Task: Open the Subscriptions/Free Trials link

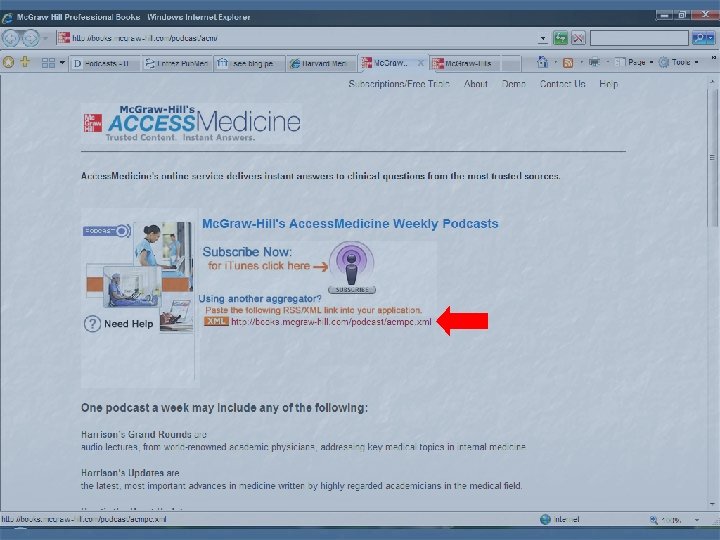Action: click(x=398, y=84)
